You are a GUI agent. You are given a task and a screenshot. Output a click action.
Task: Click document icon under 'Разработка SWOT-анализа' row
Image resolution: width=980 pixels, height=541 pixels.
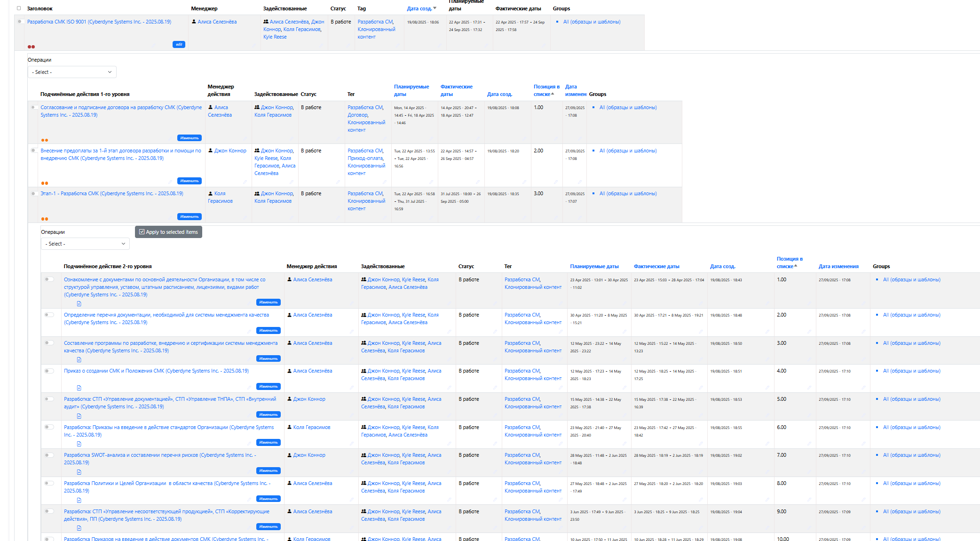pyautogui.click(x=79, y=472)
